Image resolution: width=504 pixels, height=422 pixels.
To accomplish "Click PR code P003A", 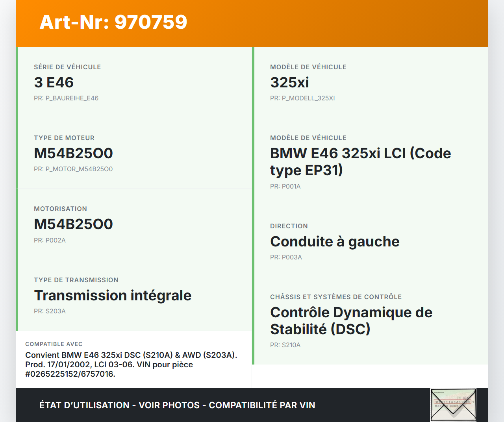I will click(286, 257).
